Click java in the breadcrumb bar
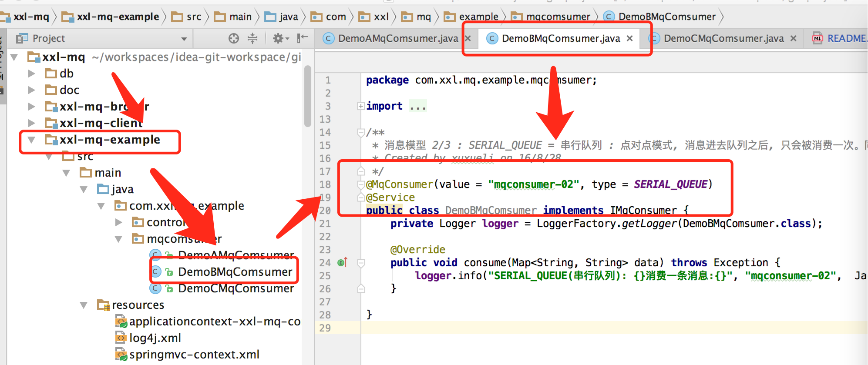Image resolution: width=868 pixels, height=365 pixels. (x=282, y=17)
